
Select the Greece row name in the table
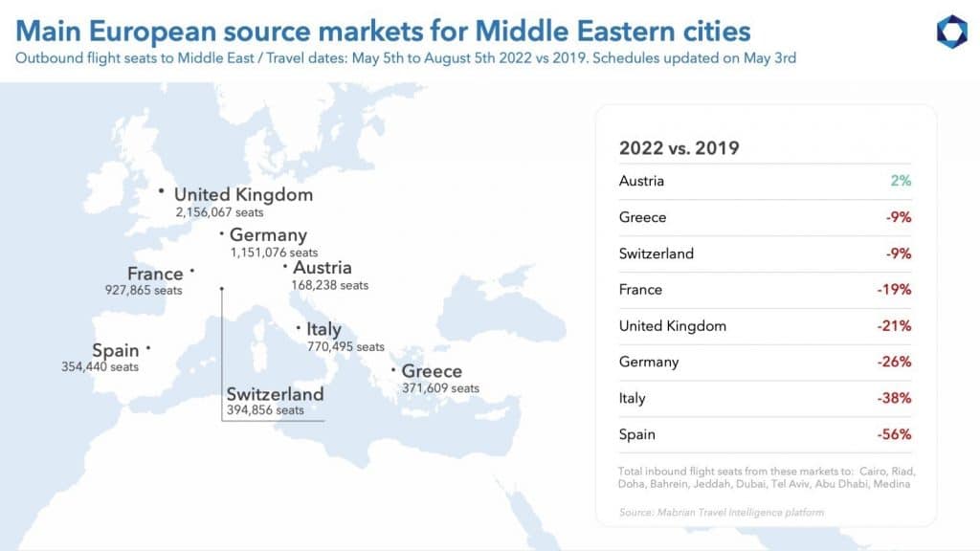point(642,217)
